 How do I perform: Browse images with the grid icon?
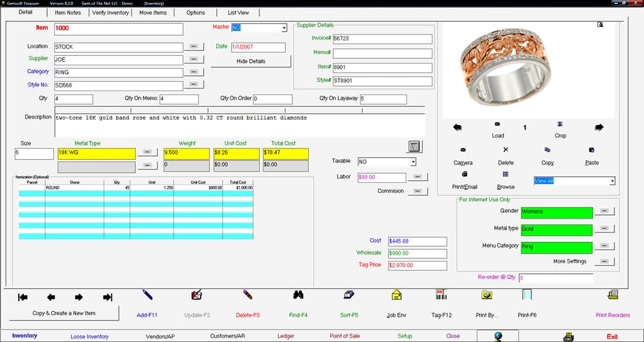coord(506,174)
